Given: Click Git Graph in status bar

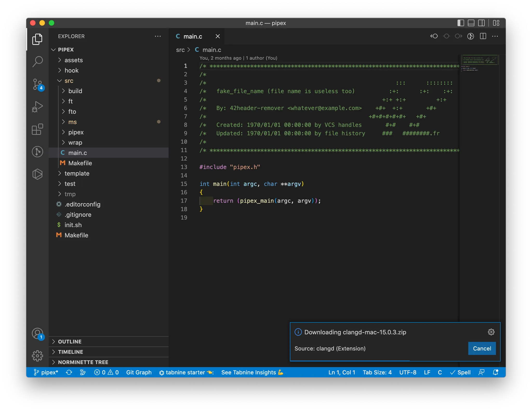Looking at the screenshot, I should point(139,372).
